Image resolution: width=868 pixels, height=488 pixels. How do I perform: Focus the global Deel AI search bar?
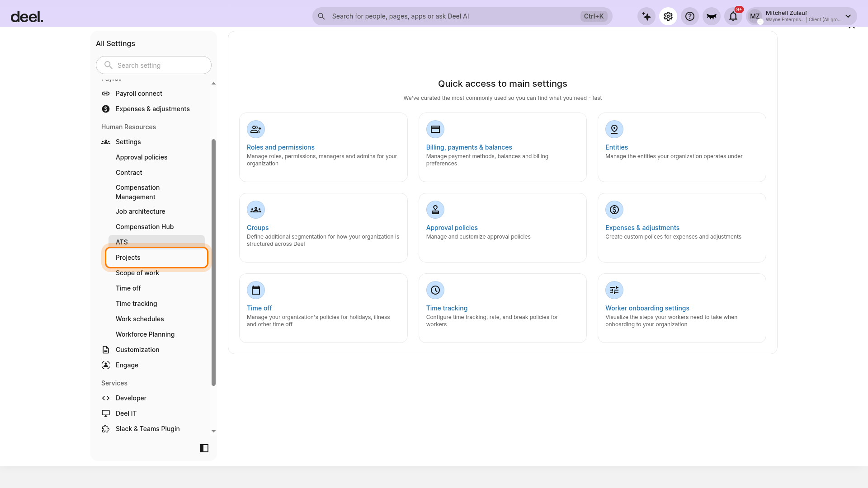coord(462,16)
